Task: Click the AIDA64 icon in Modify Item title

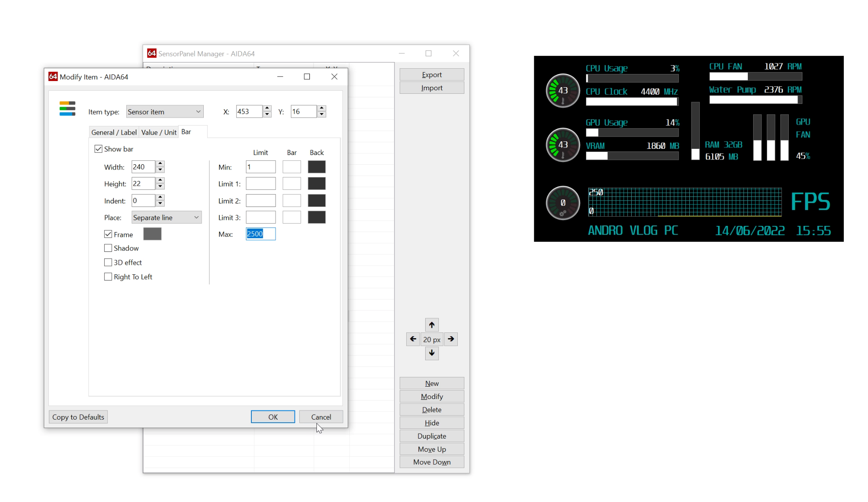Action: (53, 77)
